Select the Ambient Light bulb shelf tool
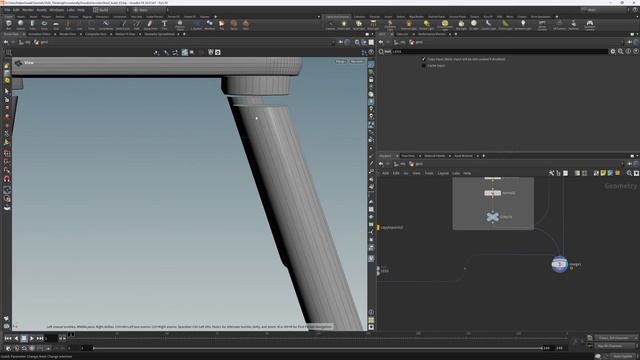 tap(523, 25)
